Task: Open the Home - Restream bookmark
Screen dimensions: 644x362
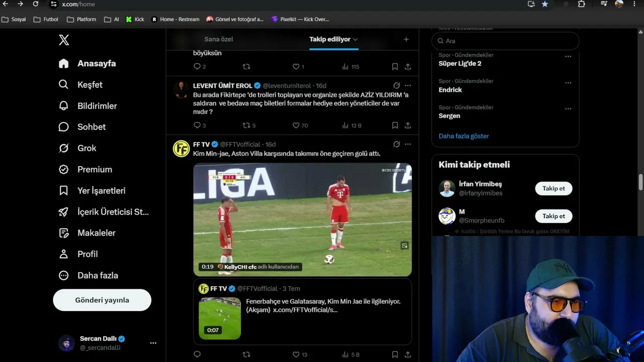Action: pos(175,19)
